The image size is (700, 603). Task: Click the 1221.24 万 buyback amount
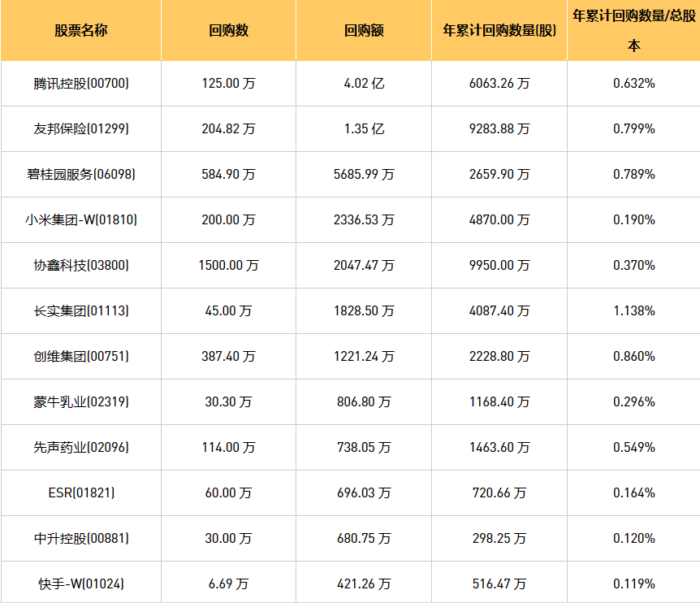coord(364,357)
